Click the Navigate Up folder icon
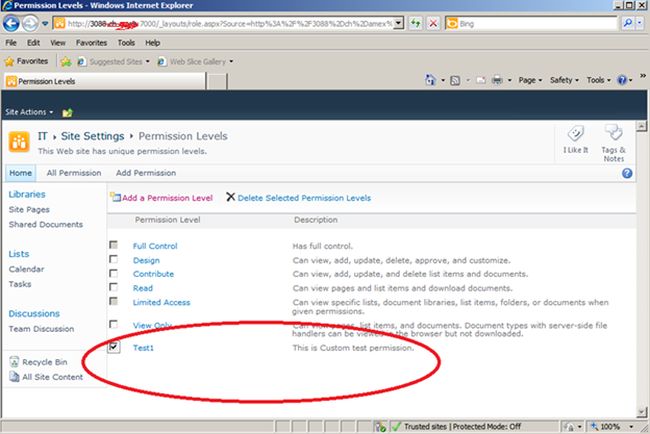The image size is (650, 434). 67,112
